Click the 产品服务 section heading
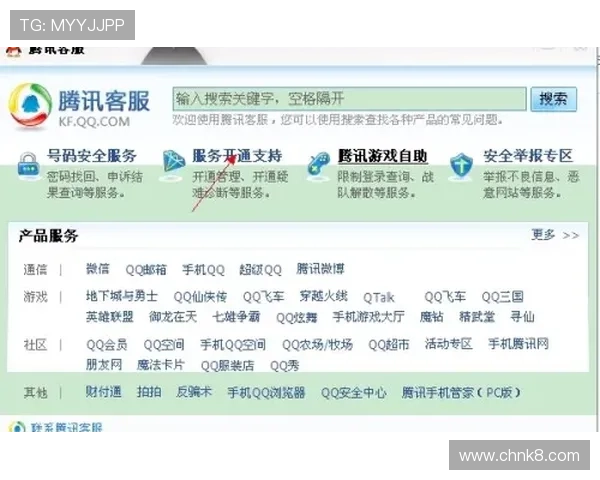600x480 pixels. [x=48, y=236]
